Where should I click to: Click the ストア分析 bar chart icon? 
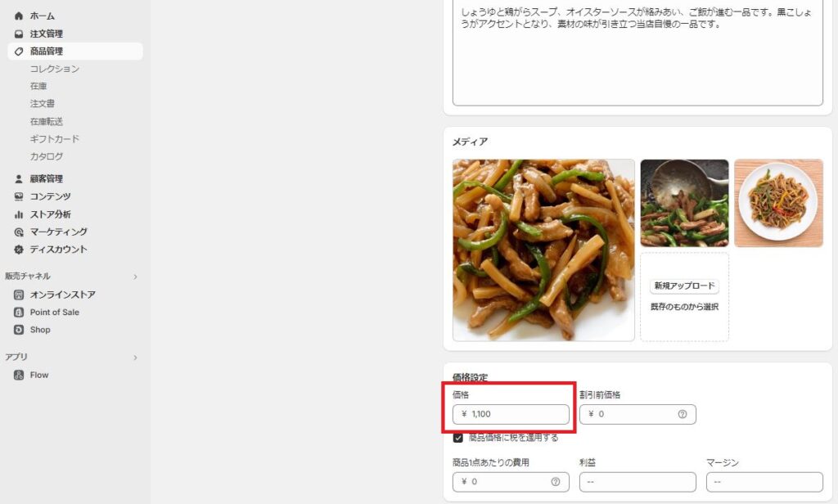point(19,214)
